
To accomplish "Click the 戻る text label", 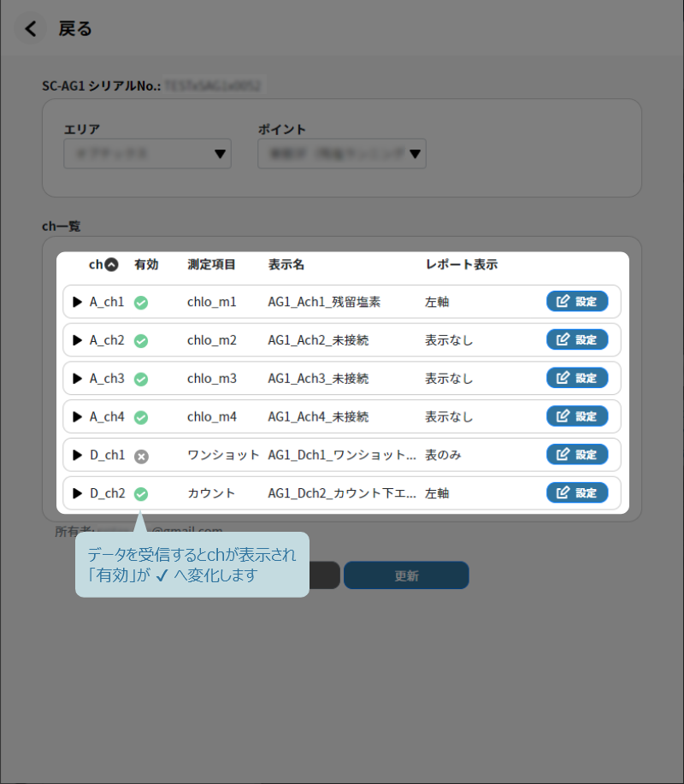I will (x=75, y=28).
